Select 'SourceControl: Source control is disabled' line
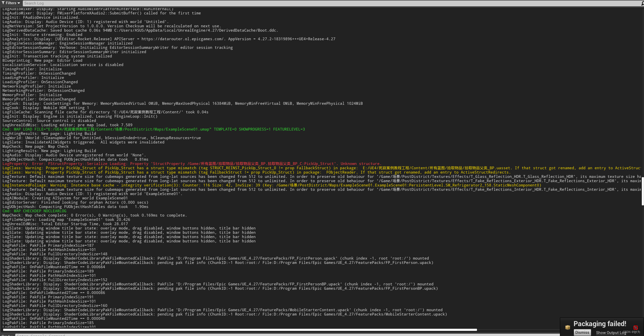644x336 pixels. pyautogui.click(x=49, y=121)
